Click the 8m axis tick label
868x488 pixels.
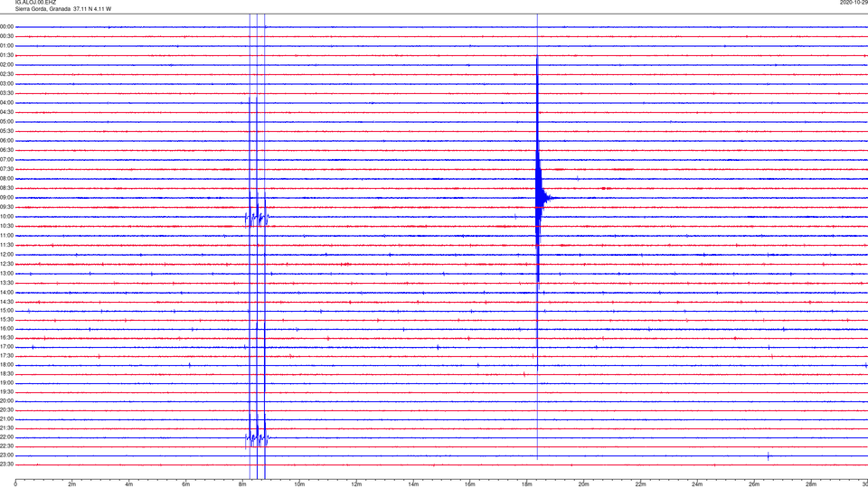click(x=242, y=484)
